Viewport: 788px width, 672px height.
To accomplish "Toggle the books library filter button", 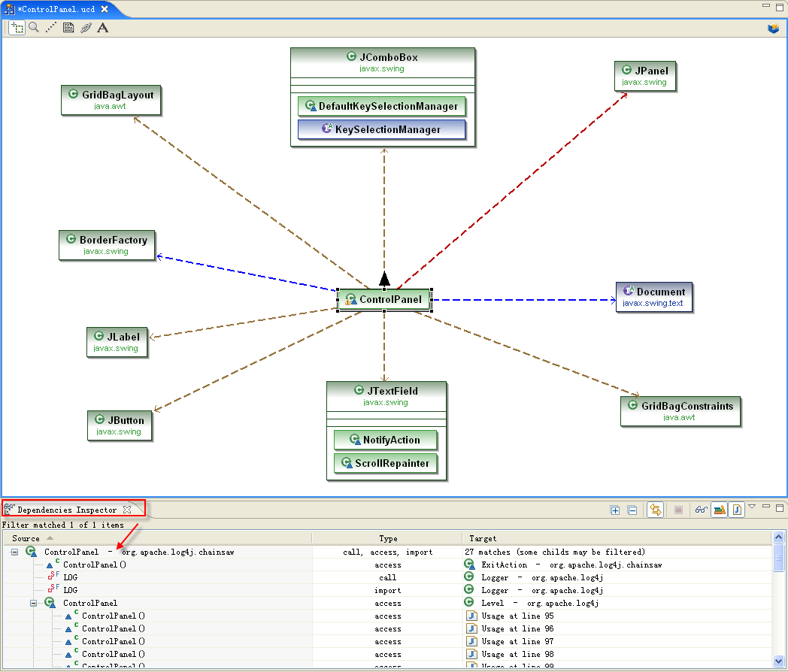I will pyautogui.click(x=720, y=510).
